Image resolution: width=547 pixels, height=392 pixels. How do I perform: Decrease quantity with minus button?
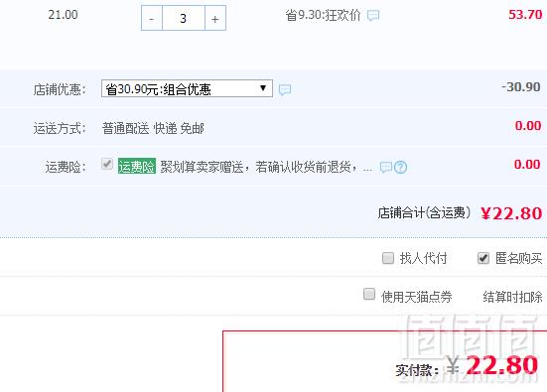click(152, 18)
